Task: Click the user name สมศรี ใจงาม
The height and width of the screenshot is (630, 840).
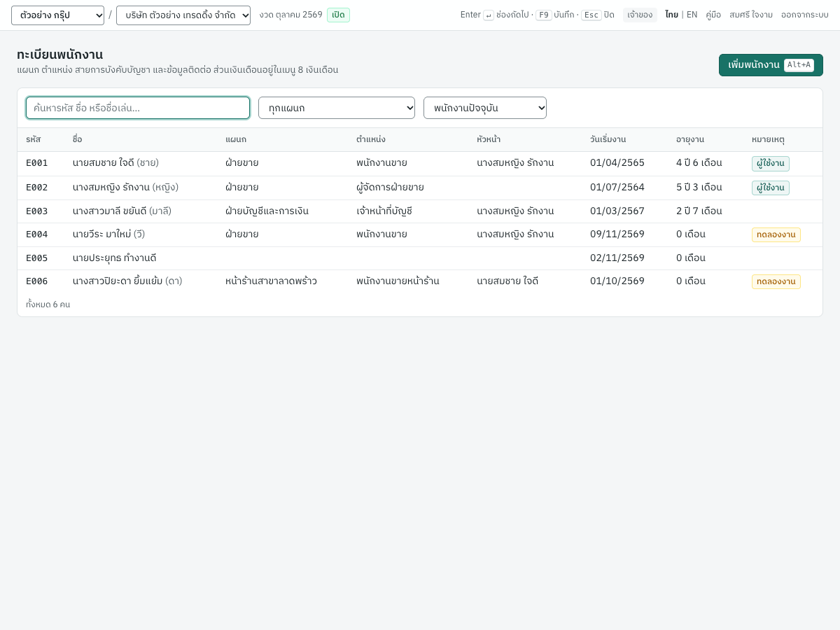Action: tap(751, 15)
